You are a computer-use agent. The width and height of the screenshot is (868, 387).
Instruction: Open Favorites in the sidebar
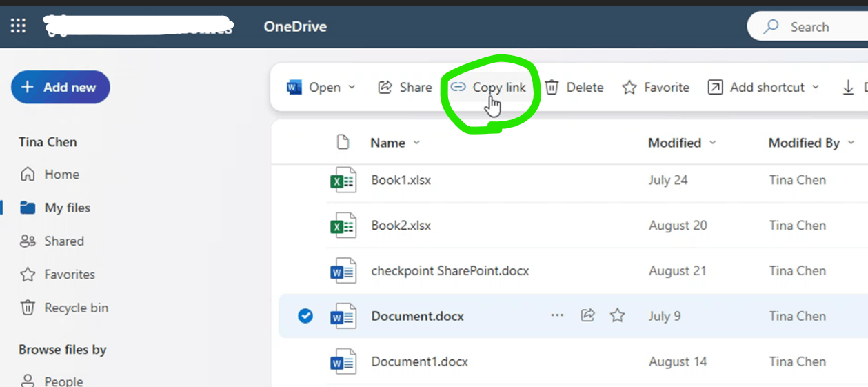(57, 275)
